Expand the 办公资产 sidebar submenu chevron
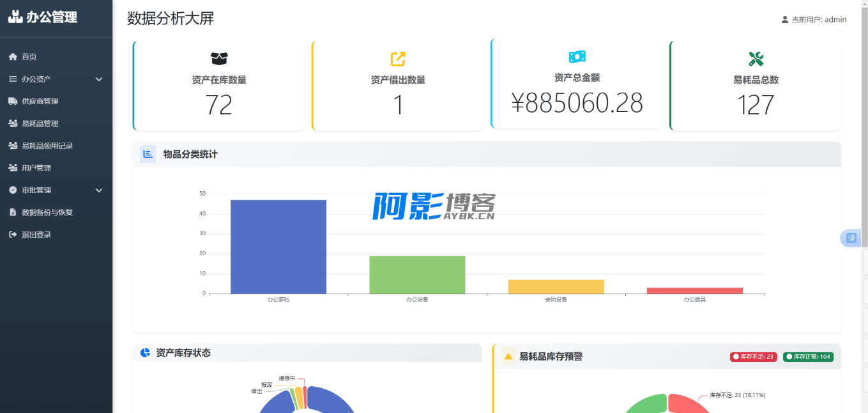Screen dimensions: 868x413 99,79
